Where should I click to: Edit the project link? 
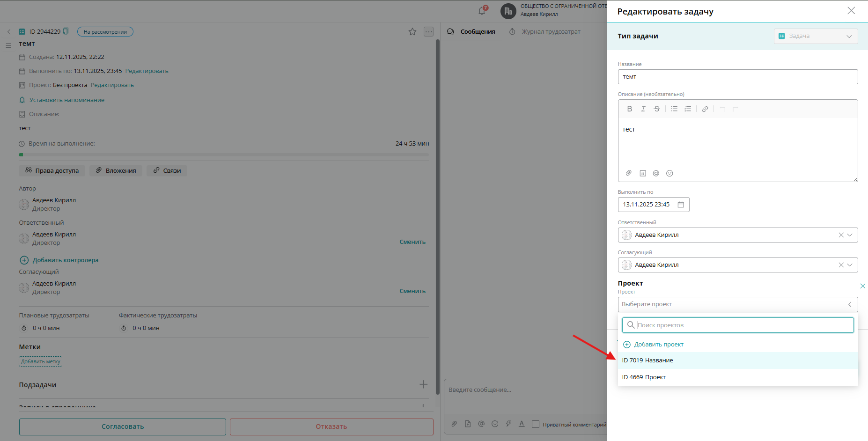(112, 85)
